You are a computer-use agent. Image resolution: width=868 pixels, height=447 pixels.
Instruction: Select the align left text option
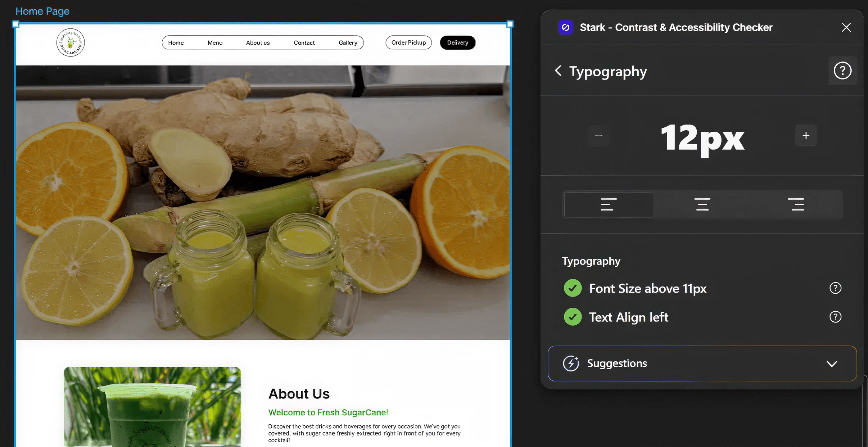(609, 204)
